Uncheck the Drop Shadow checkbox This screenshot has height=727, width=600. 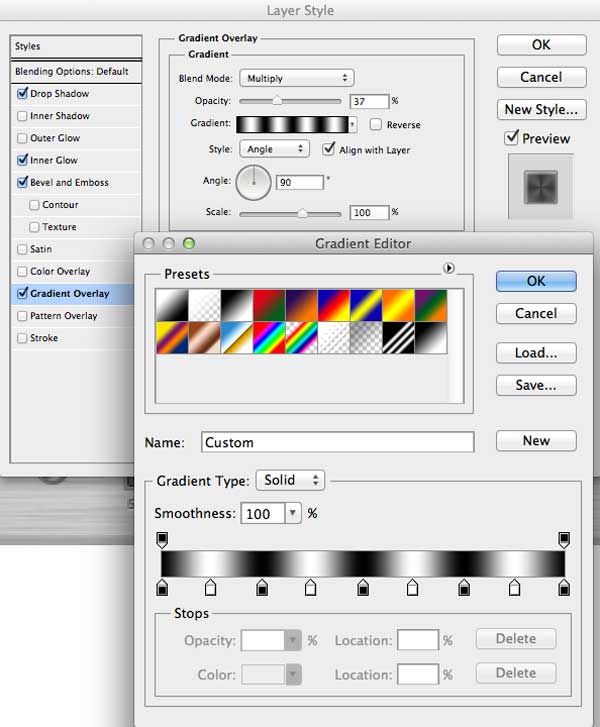point(22,93)
